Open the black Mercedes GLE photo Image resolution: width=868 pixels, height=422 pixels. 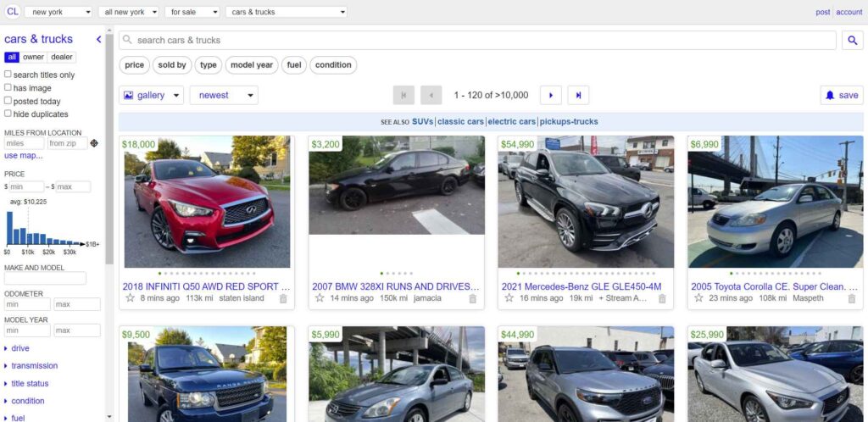(586, 202)
